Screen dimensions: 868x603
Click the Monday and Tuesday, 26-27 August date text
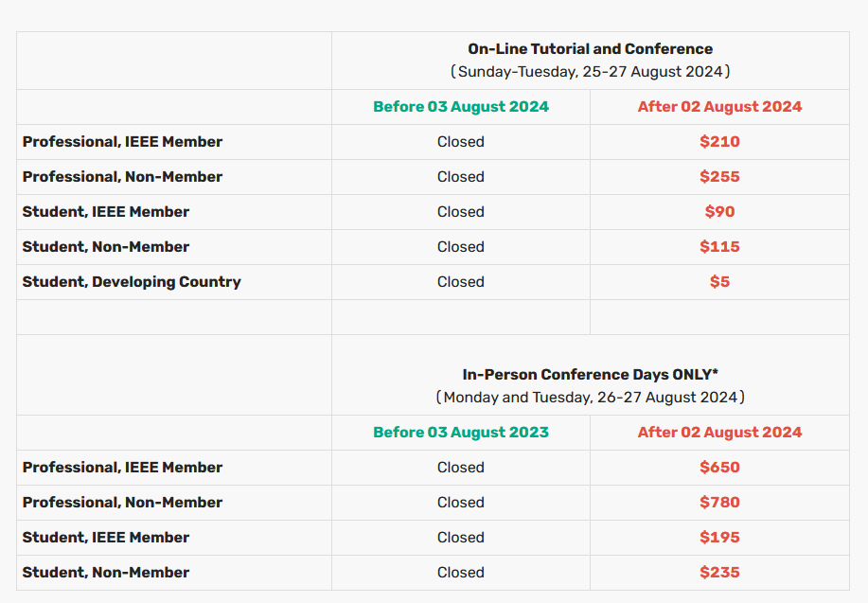point(590,397)
